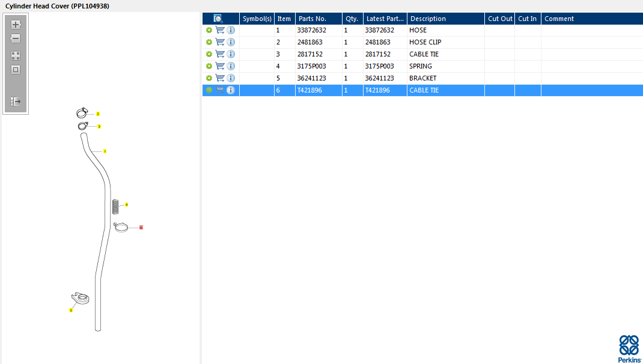Viewport: 643px width, 364px height.
Task: Click gear icon for BRACKET row
Action: [209, 78]
